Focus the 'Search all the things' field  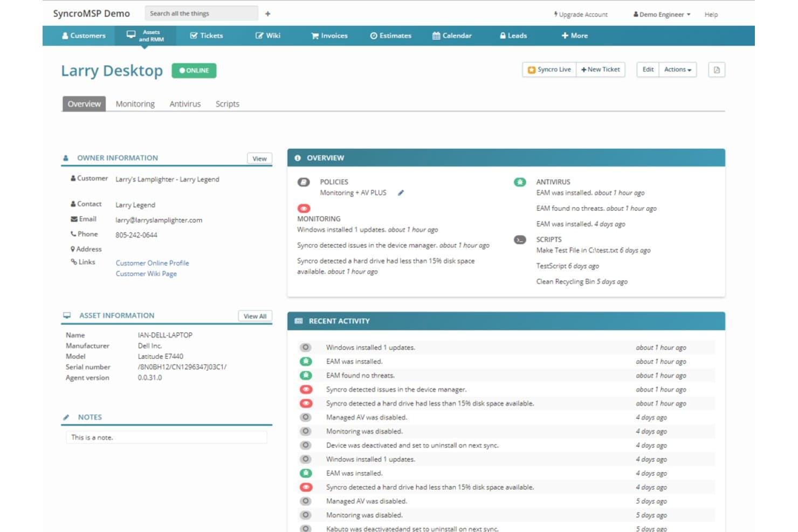pos(202,13)
